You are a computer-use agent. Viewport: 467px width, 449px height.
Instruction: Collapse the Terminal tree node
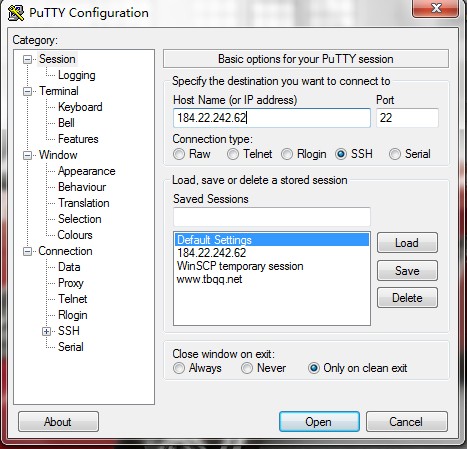coord(27,91)
